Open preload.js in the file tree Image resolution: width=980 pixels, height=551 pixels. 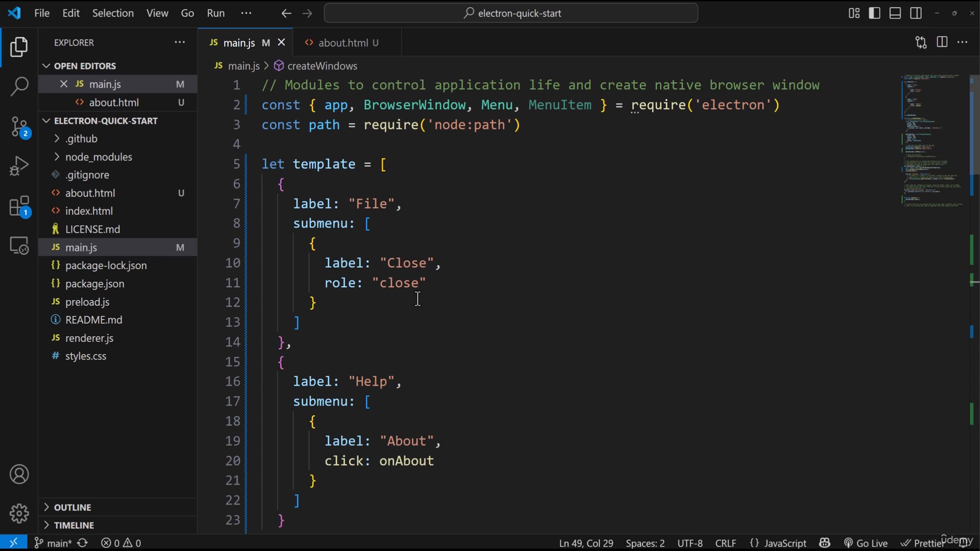(x=117, y=302)
